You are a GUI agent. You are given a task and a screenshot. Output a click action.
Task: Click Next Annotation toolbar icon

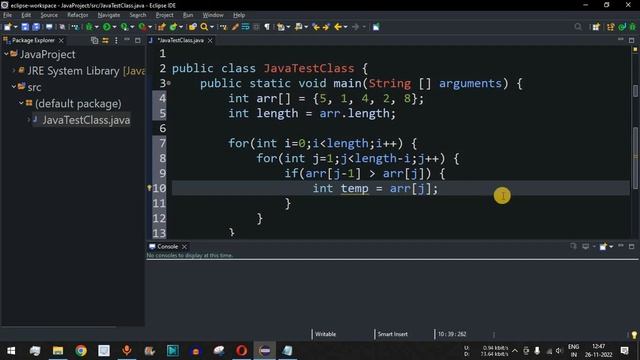pyautogui.click(x=281, y=27)
